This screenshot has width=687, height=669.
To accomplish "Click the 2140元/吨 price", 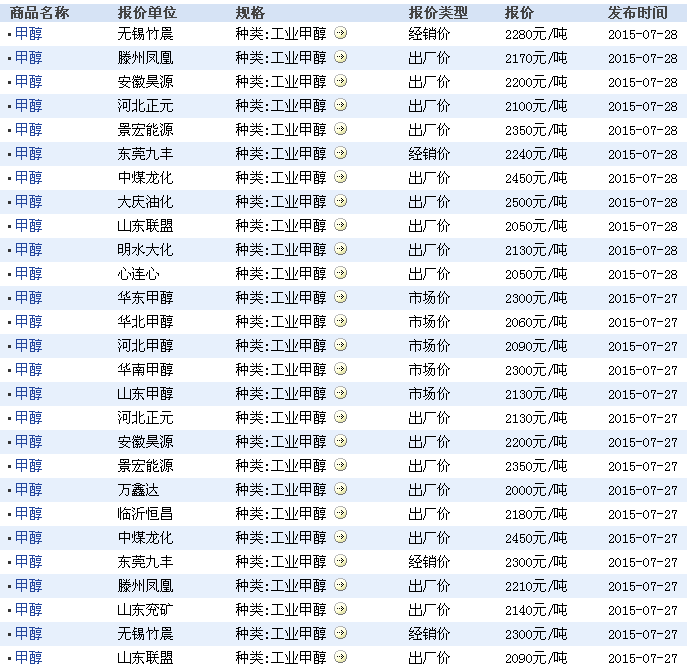I will 536,609.
